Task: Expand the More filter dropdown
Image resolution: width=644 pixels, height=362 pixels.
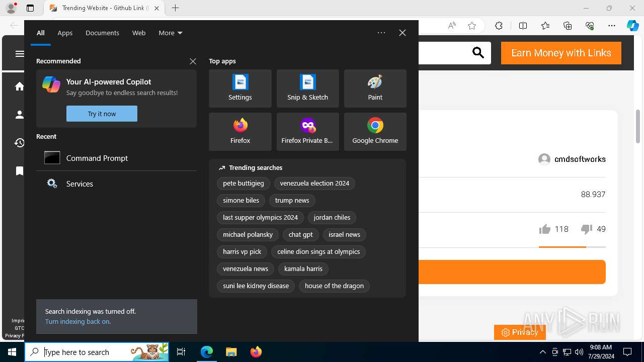Action: [x=171, y=33]
